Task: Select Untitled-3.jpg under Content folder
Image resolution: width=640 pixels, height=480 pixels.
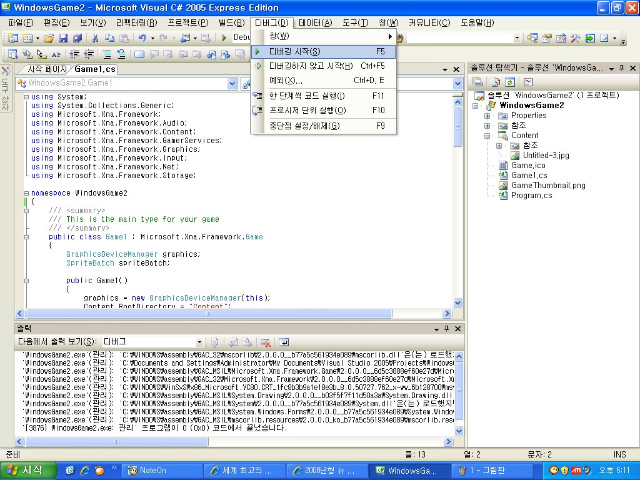Action: click(546, 155)
